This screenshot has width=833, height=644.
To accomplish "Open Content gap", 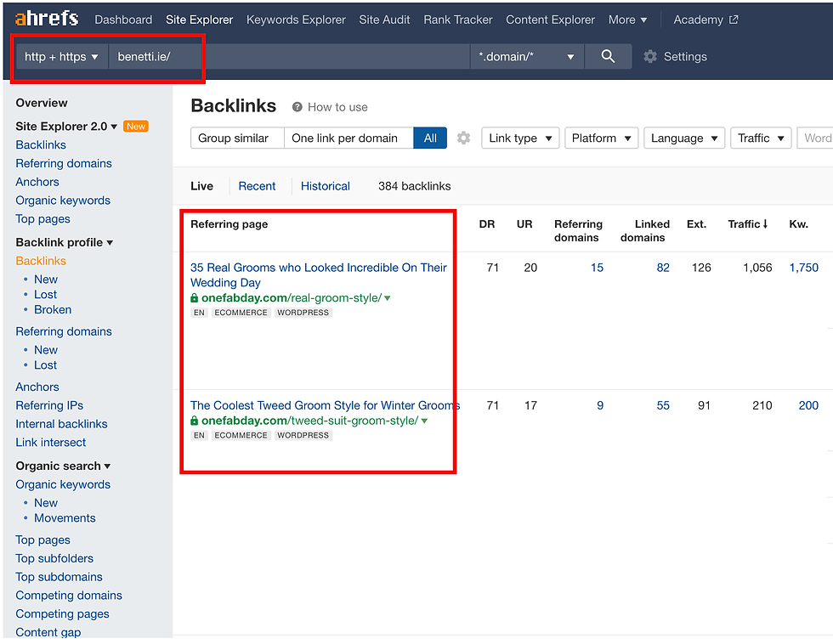I will point(48,632).
